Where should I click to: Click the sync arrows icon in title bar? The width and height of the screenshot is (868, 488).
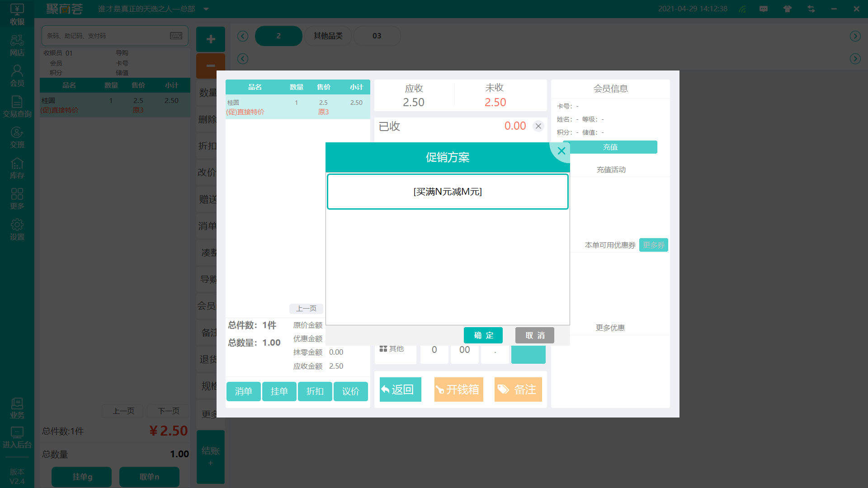click(811, 9)
